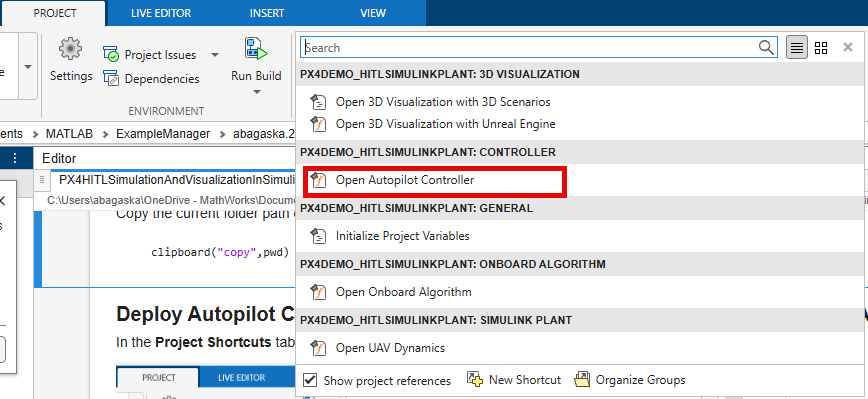
Task: Switch shortcuts to list view
Action: point(797,48)
